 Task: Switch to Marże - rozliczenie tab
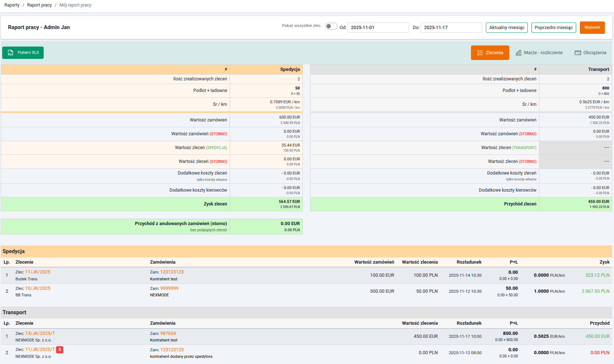pos(539,53)
